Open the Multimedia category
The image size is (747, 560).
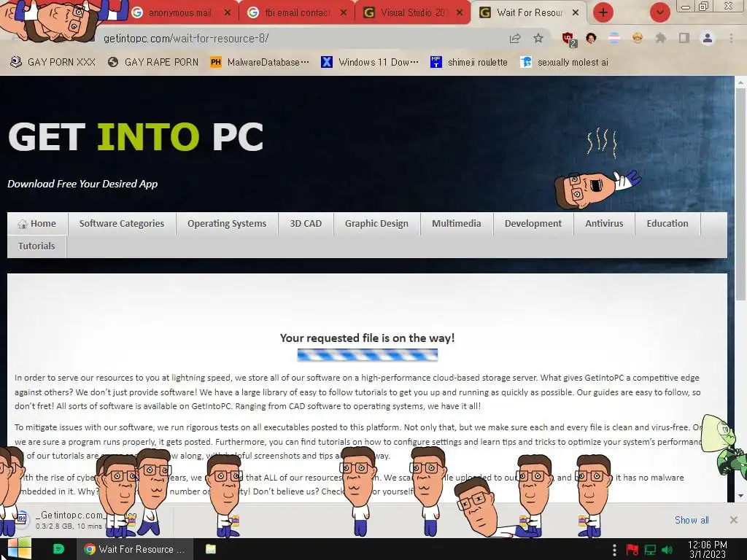[x=457, y=224]
